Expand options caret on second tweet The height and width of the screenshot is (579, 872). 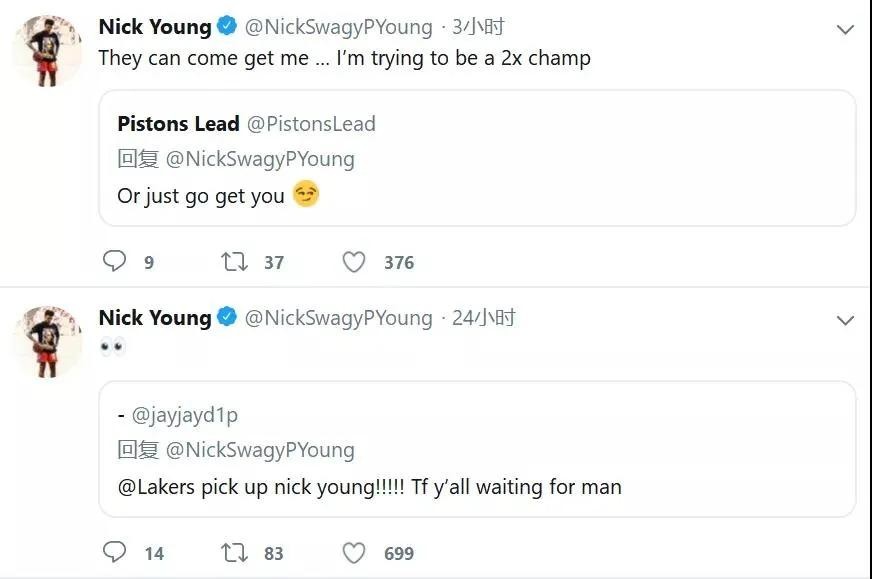(x=845, y=320)
